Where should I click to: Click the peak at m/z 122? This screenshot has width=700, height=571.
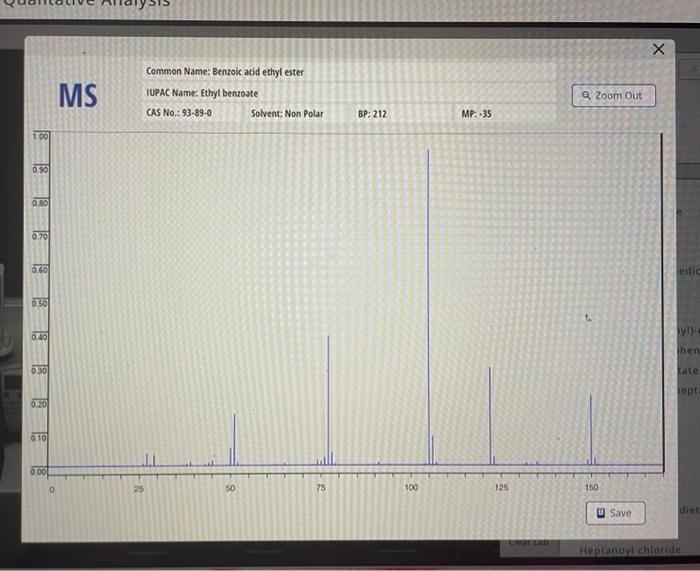click(x=490, y=416)
